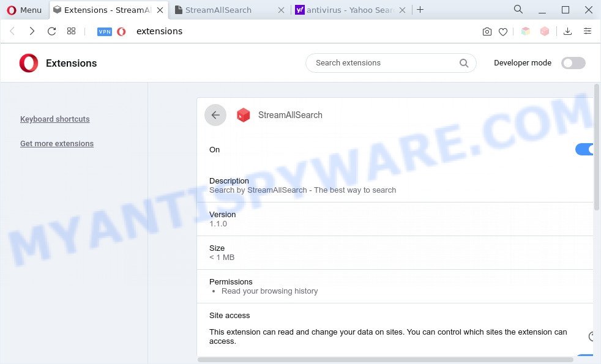This screenshot has width=601, height=364.
Task: Switch to the StreamAllSearch tab
Action: [218, 10]
